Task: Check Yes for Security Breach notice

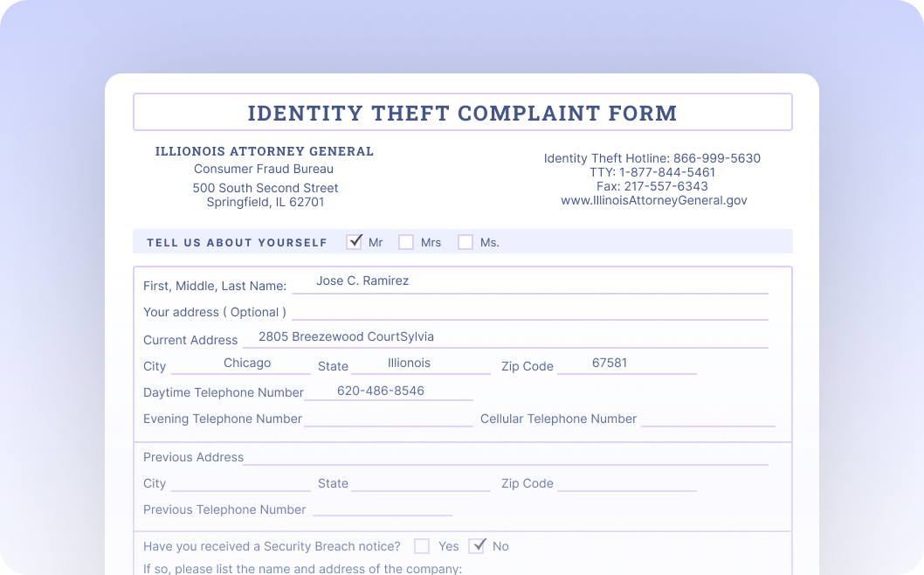Action: coord(422,546)
